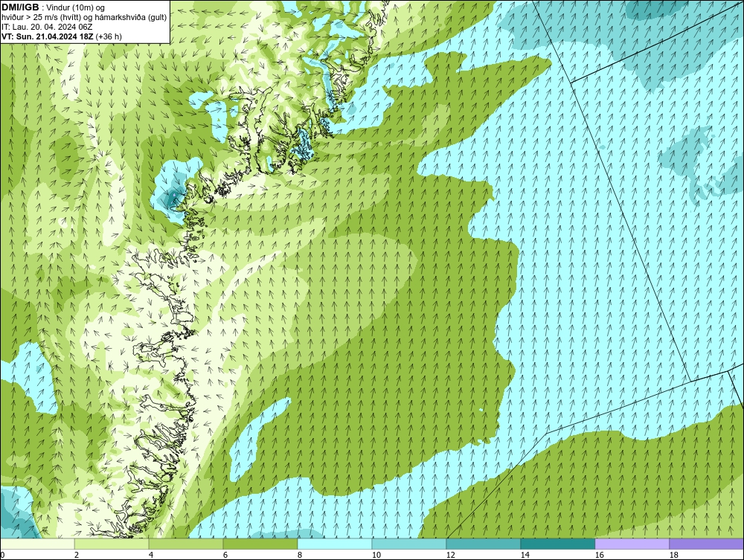The image size is (744, 560).
Task: Click the 0–2 m/s pale cream legend swatch
Action: pyautogui.click(x=37, y=544)
